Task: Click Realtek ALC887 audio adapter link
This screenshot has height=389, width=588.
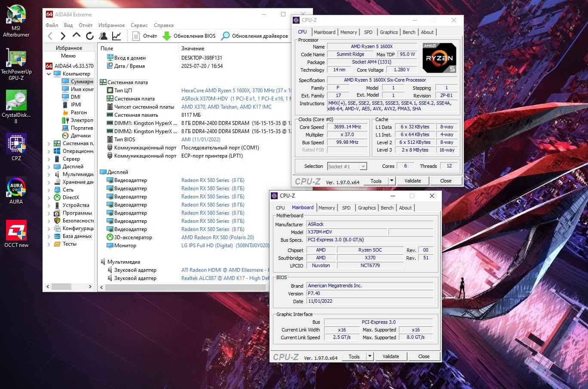Action: 225,278
